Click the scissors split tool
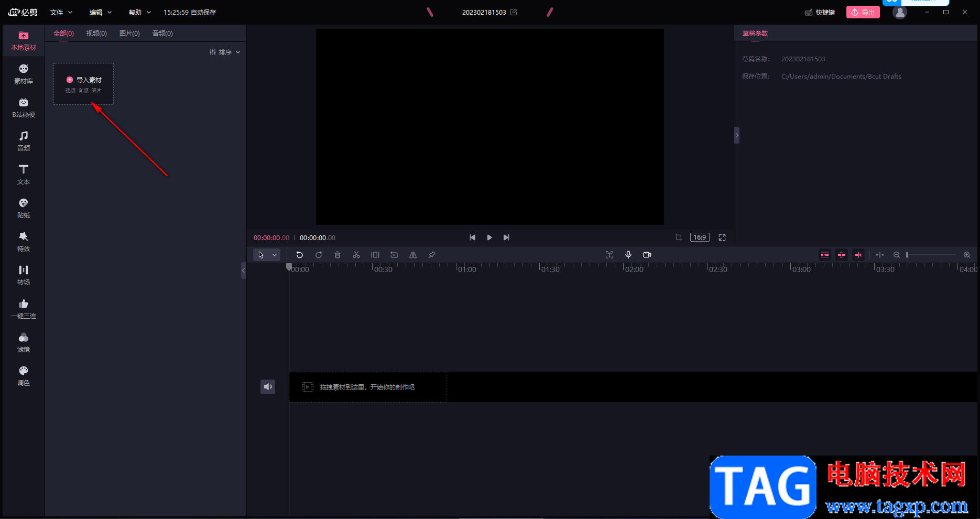The image size is (980, 519). pos(356,255)
